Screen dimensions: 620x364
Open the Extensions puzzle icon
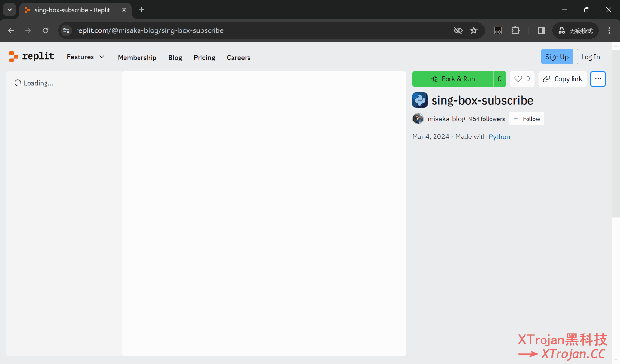click(x=516, y=30)
